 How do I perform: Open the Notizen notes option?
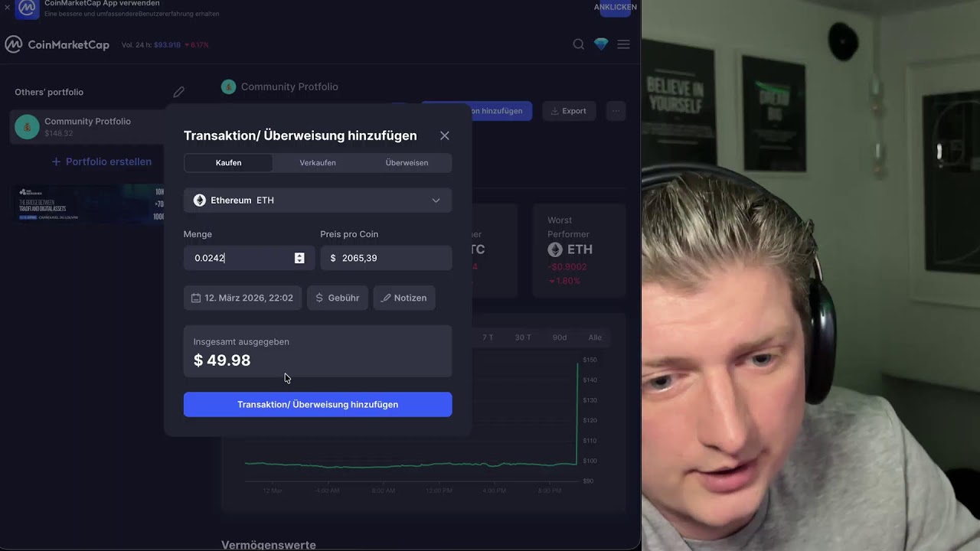pos(404,298)
